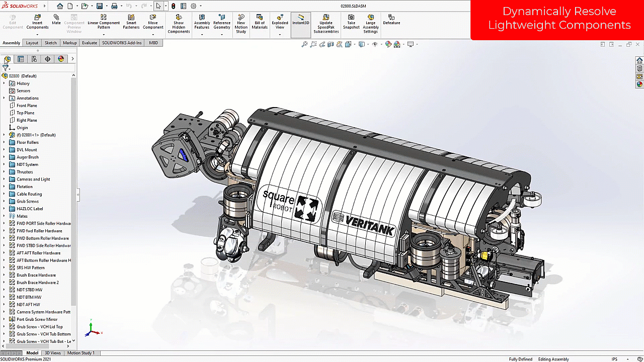This screenshot has width=644, height=362.
Task: Activate the Select cursor tool
Action: click(x=158, y=6)
